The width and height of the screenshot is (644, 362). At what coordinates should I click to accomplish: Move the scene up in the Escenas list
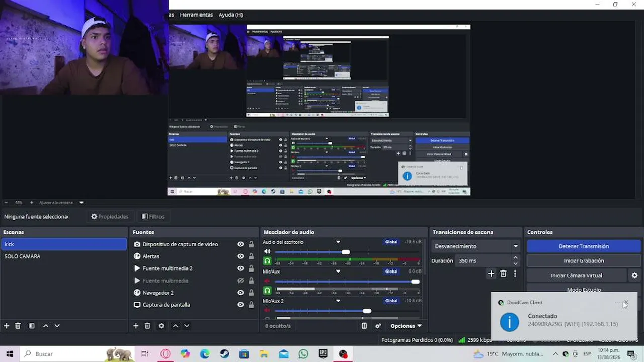(x=46, y=326)
